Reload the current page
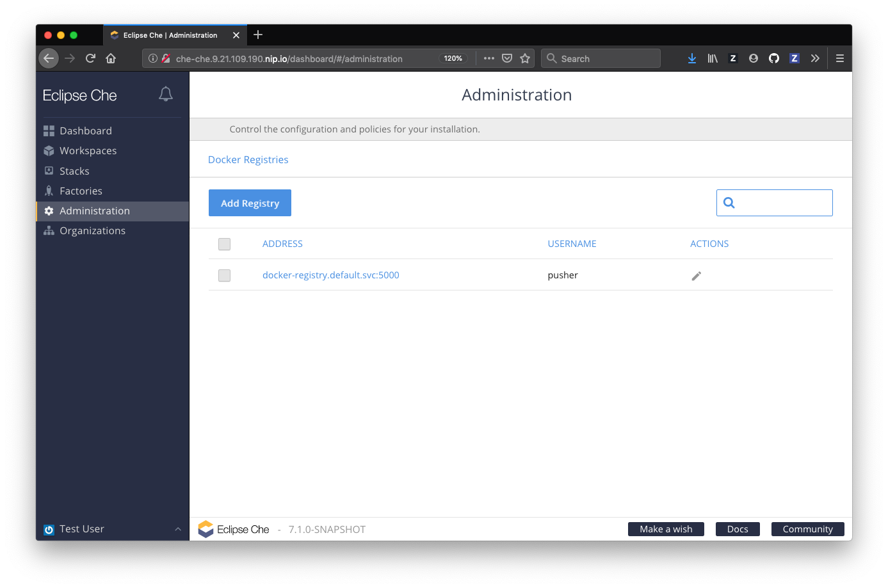 (x=90, y=58)
